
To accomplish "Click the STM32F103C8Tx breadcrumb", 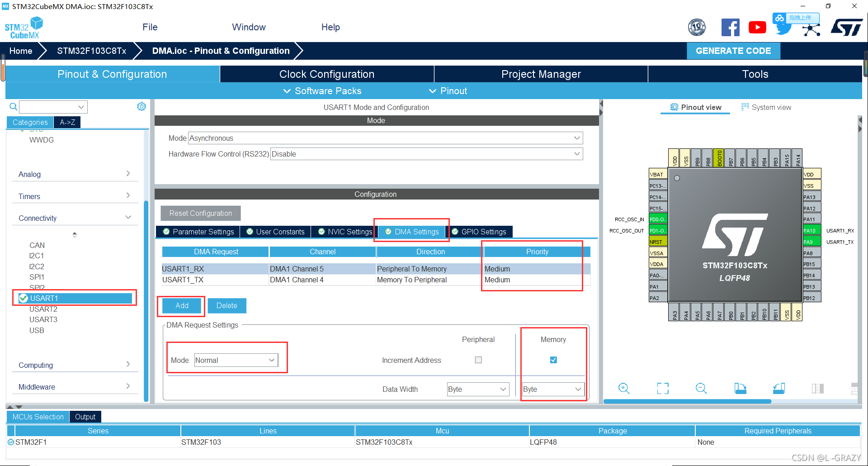I will point(92,51).
